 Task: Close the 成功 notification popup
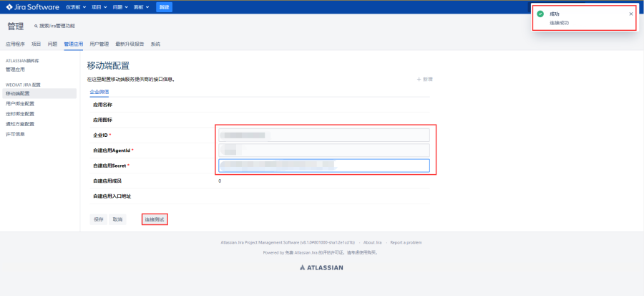pyautogui.click(x=630, y=14)
